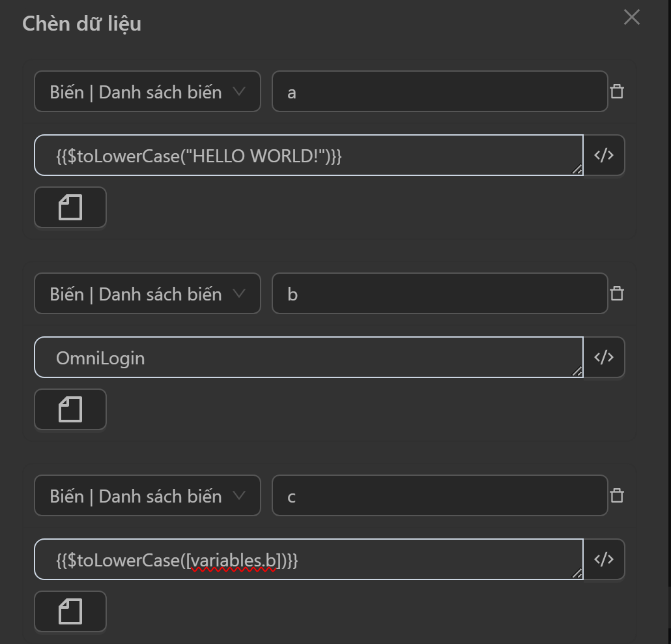This screenshot has width=671, height=644.
Task: Click the variable name field containing a
Action: click(440, 92)
